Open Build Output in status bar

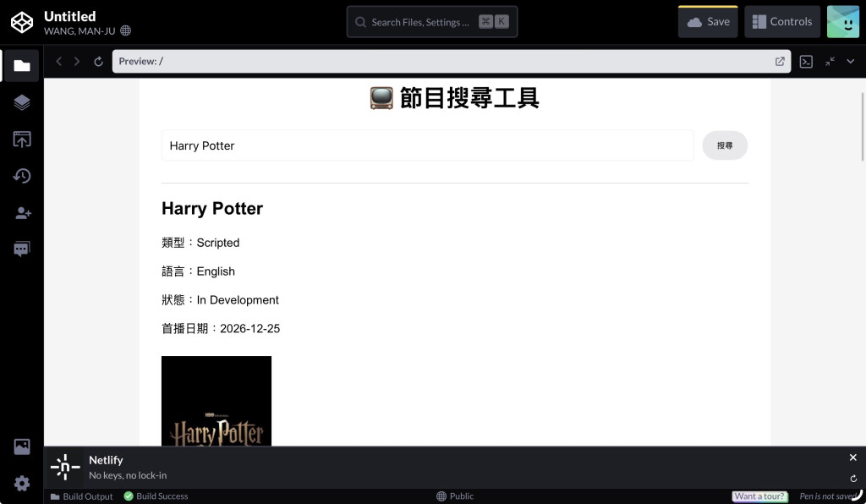[82, 496]
